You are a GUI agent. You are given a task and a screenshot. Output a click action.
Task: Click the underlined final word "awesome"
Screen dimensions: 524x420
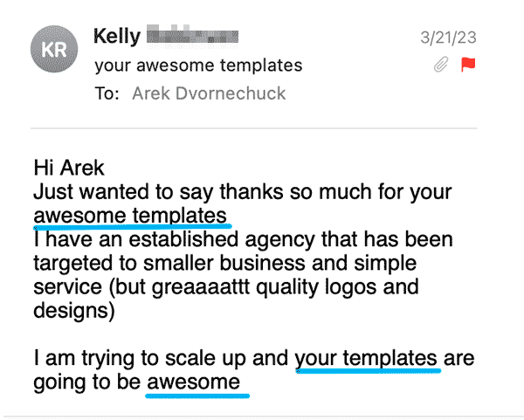194,382
